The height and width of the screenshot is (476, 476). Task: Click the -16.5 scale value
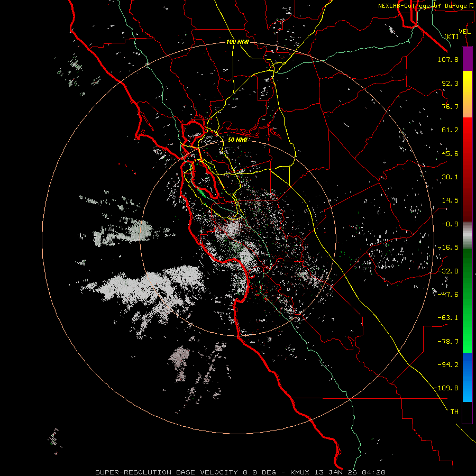448,248
